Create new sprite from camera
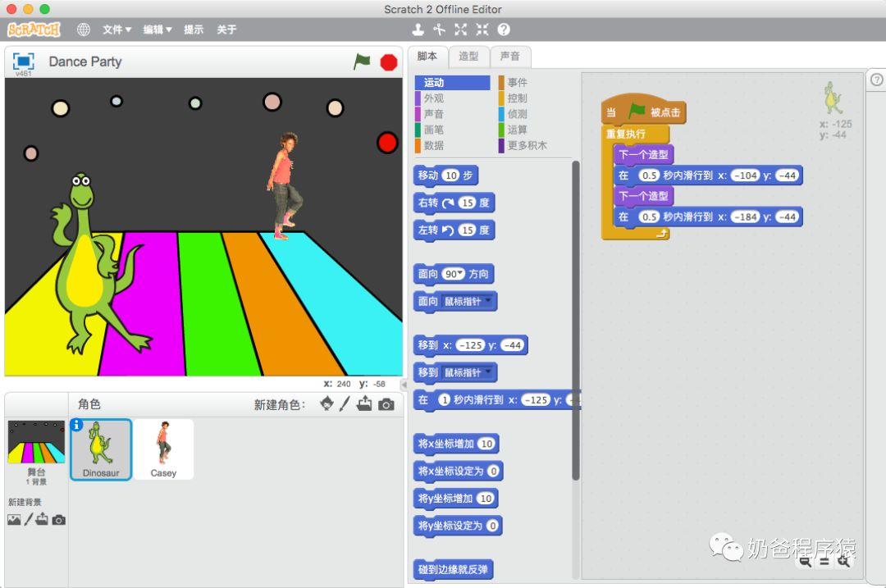 point(386,404)
